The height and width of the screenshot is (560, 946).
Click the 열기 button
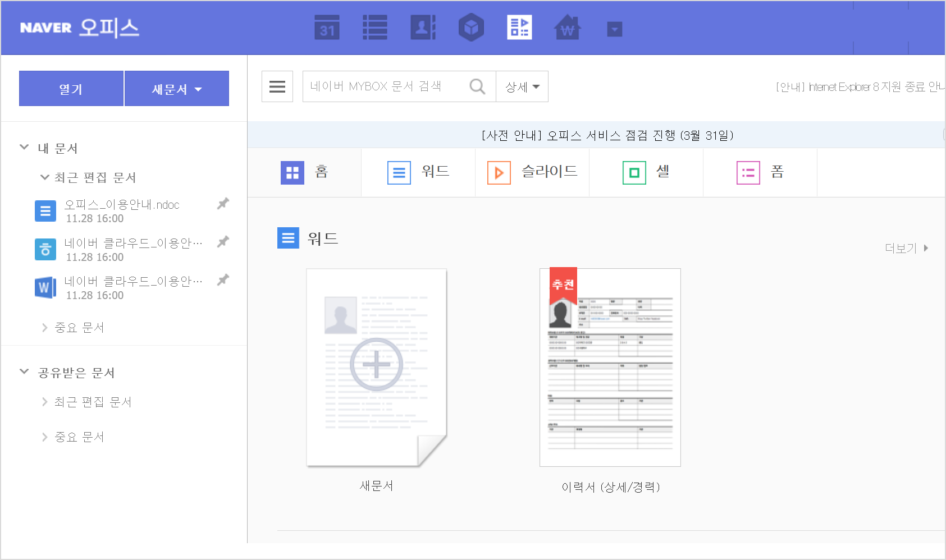click(x=71, y=89)
